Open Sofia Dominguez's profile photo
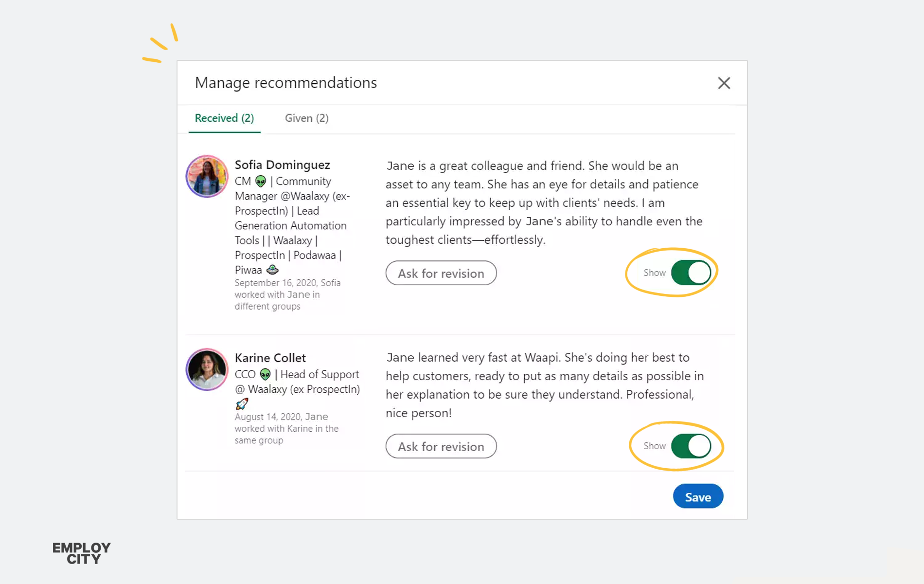Image resolution: width=924 pixels, height=584 pixels. click(x=207, y=176)
